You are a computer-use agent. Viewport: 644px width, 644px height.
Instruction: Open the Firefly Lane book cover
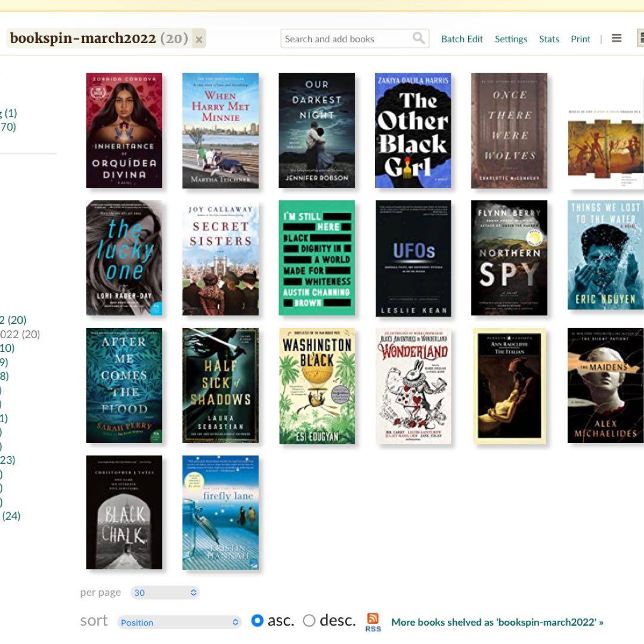coord(220,512)
